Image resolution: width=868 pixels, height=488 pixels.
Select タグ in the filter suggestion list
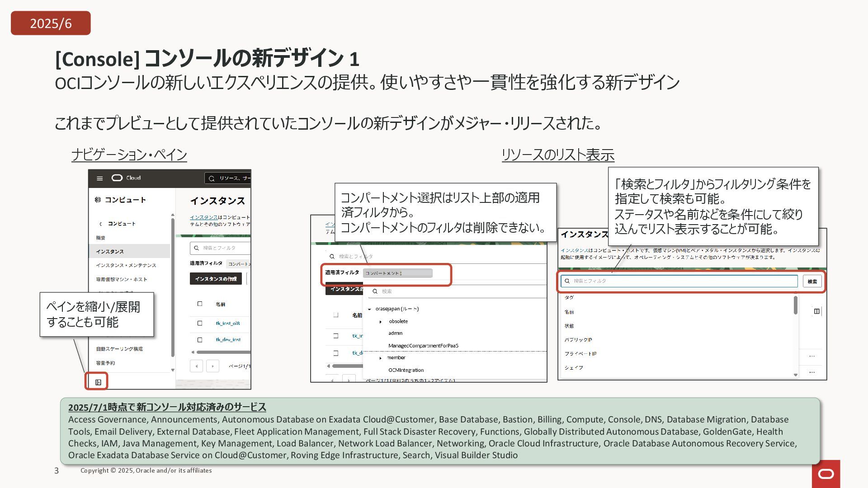(x=569, y=297)
